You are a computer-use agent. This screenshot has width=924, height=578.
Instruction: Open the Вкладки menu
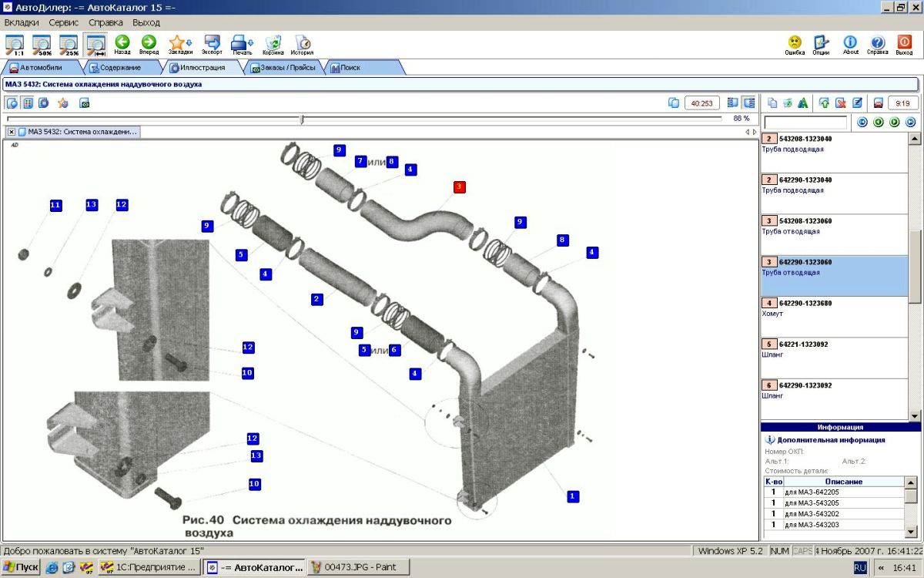click(22, 22)
